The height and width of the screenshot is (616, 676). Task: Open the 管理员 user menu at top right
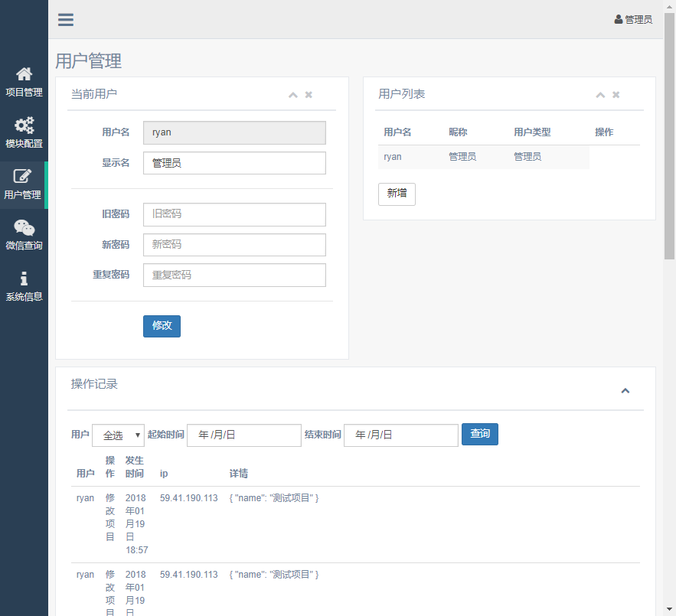click(633, 20)
